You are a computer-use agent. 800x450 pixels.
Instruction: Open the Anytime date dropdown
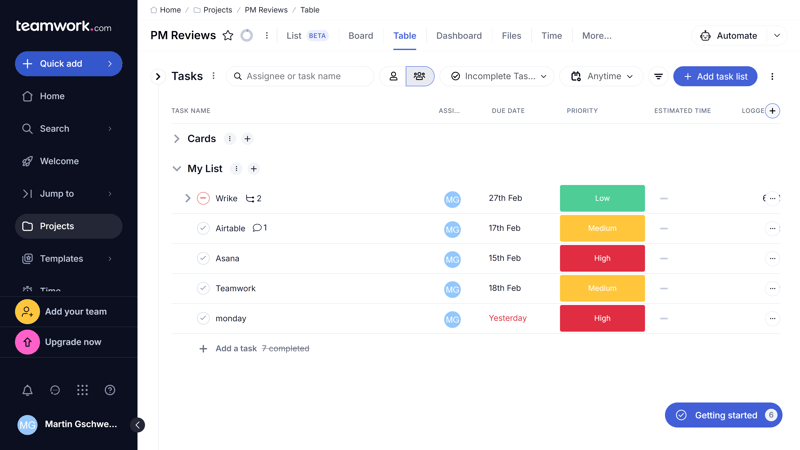(601, 76)
